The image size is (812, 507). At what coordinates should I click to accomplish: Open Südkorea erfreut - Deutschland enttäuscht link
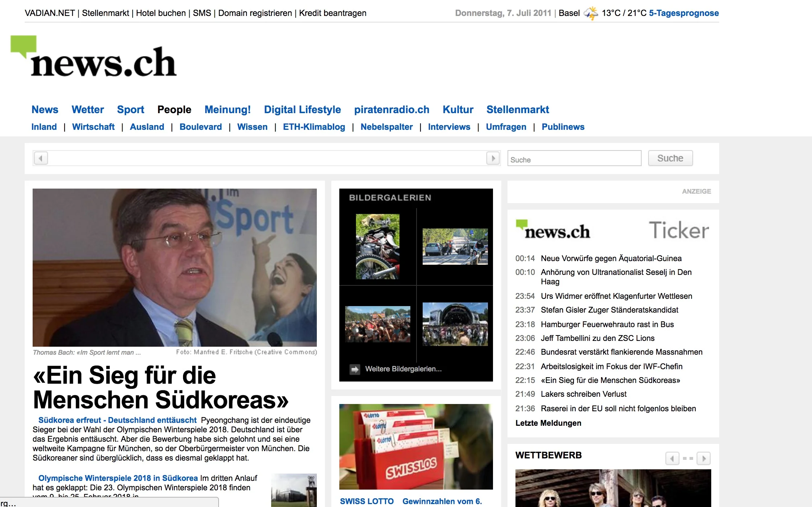point(117,420)
